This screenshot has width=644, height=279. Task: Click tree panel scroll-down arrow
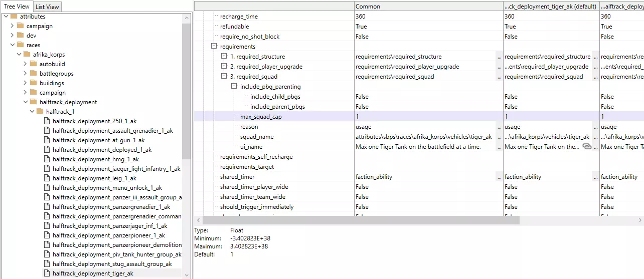pyautogui.click(x=187, y=275)
